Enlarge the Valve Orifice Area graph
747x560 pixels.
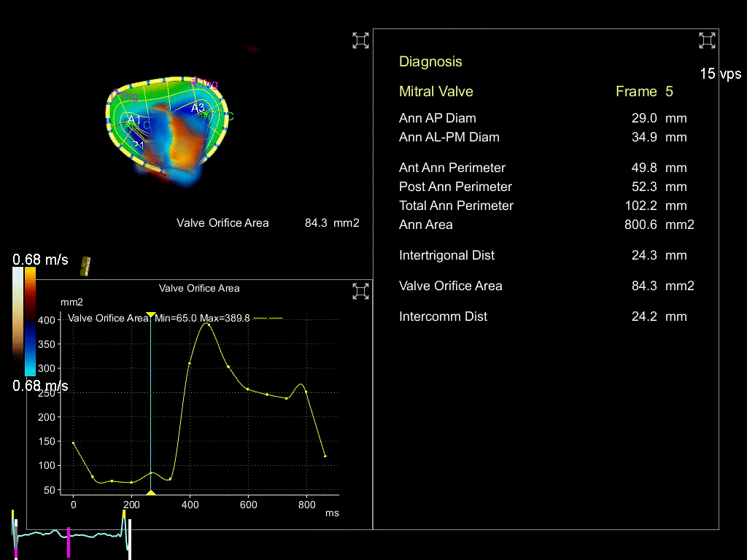360,292
